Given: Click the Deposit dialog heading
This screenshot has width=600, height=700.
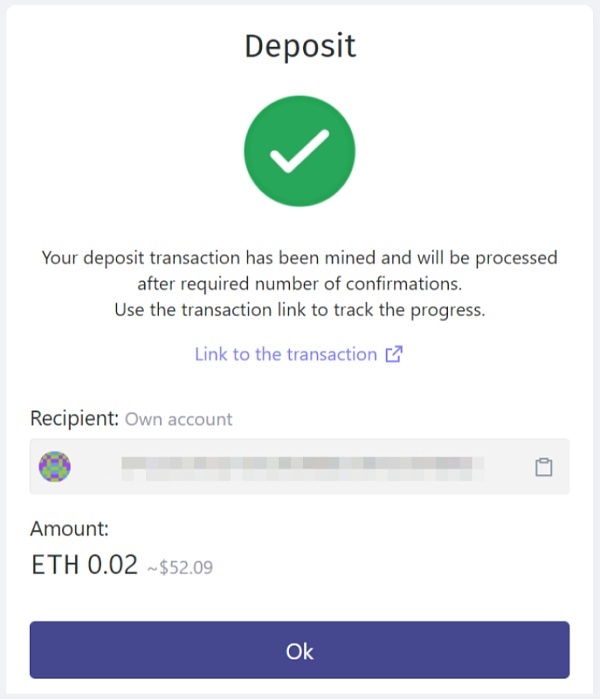Looking at the screenshot, I should (300, 46).
